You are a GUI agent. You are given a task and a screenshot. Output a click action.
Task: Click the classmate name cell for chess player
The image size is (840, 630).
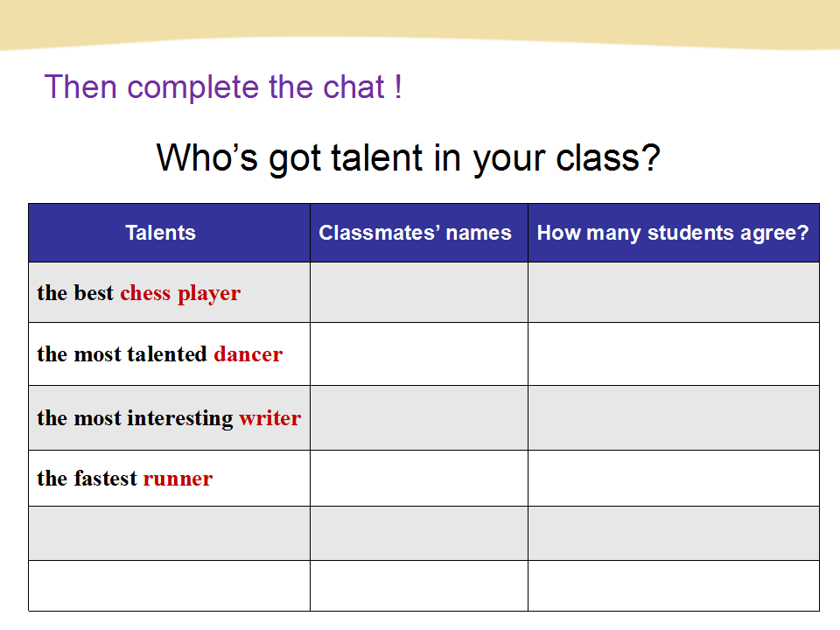[x=418, y=293]
